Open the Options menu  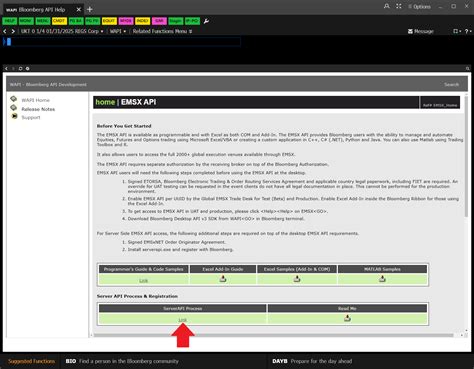419,7
